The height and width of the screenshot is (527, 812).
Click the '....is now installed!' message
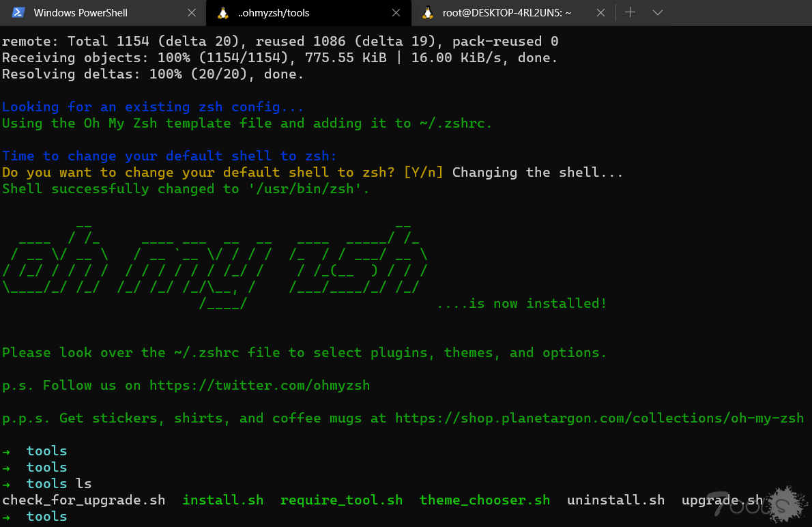click(522, 304)
